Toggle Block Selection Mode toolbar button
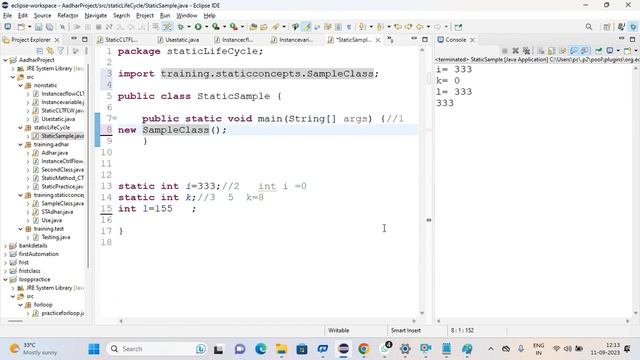The width and height of the screenshot is (640, 360). point(338,27)
